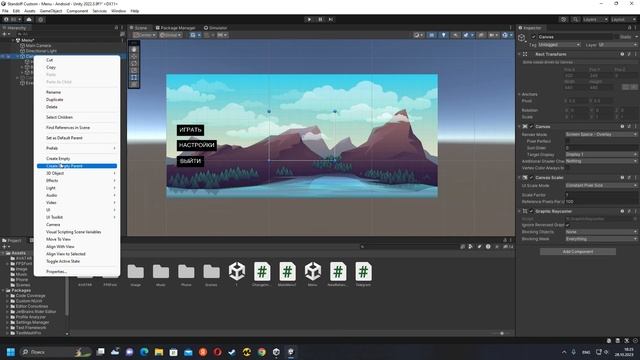
Task: Click the НАСТРОЙКИ button in Scene view
Action: (x=196, y=145)
